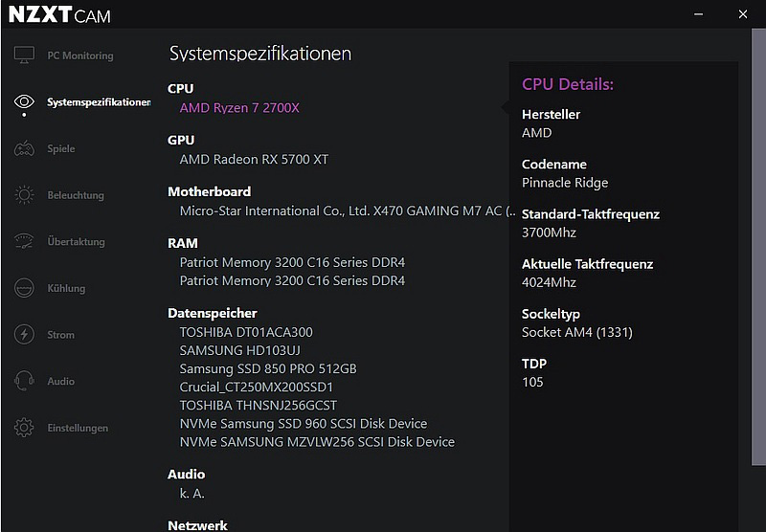Click the vertical scrollbar thumb
Image resolution: width=766 pixels, height=532 pixels.
pos(758,247)
